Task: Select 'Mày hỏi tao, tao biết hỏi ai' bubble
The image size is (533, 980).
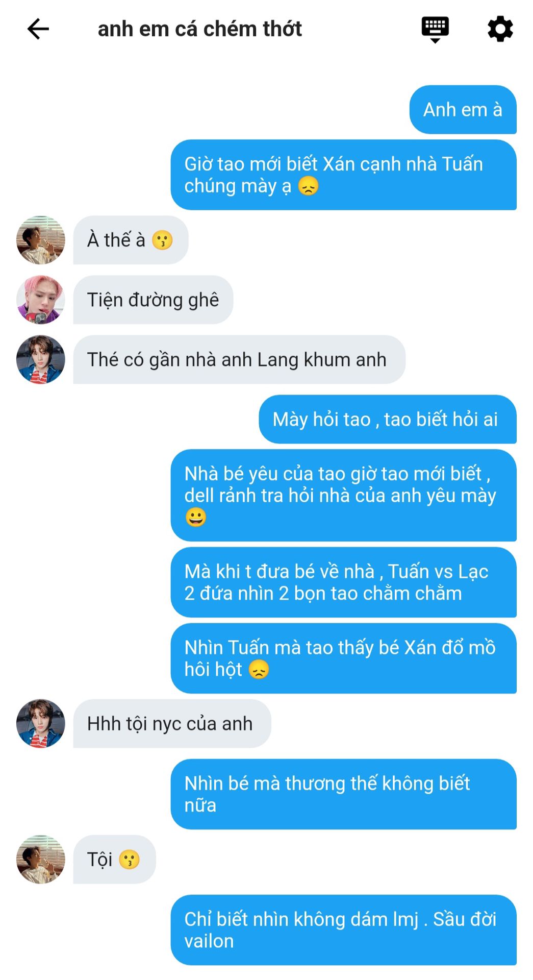Action: pos(388,419)
